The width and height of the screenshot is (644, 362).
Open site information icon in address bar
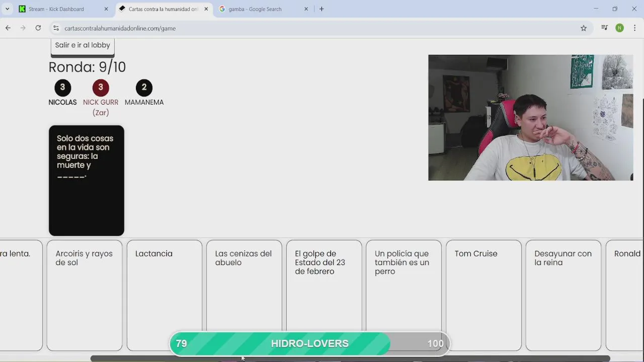56,28
